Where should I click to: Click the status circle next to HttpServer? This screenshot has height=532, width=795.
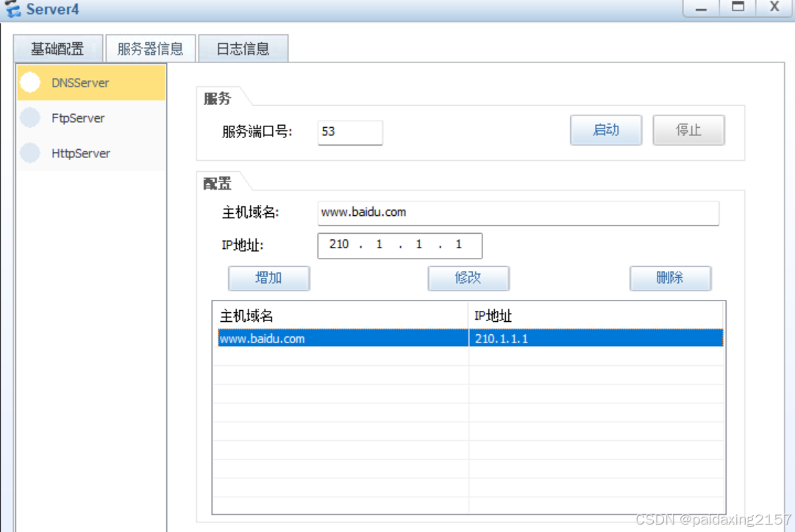[30, 153]
